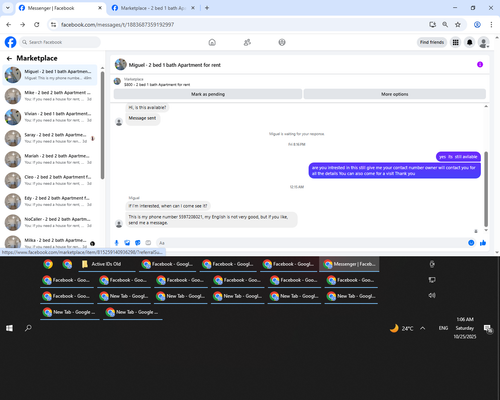Viewport: 500px width, 400px height.
Task: Click the voice clip microphone icon
Action: (116, 243)
